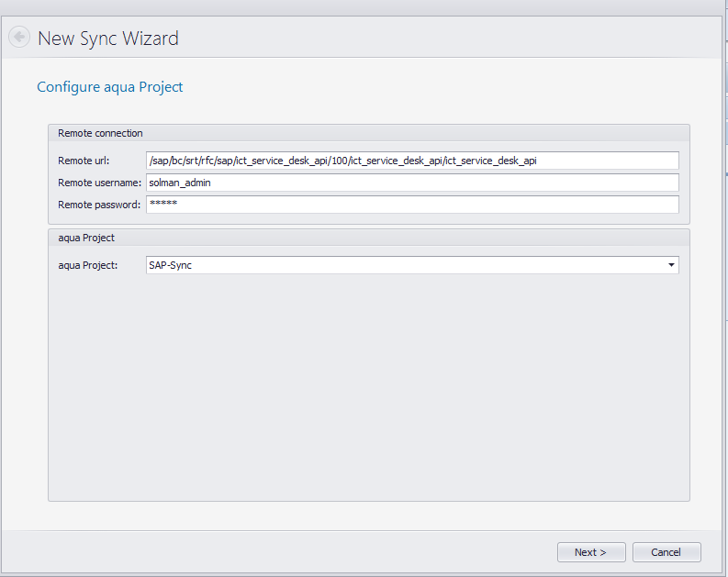The width and height of the screenshot is (728, 577).
Task: Cancel the New Sync Wizard
Action: [x=666, y=552]
